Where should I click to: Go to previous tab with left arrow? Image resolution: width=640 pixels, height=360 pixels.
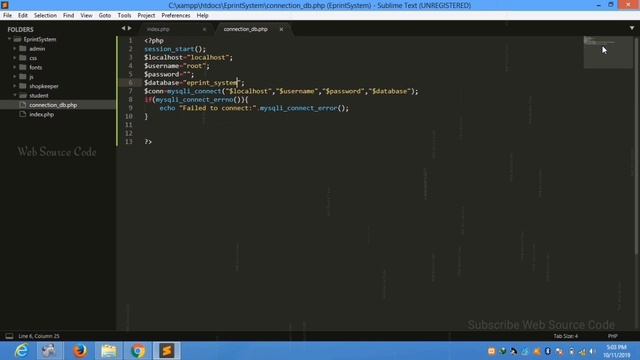coord(123,28)
